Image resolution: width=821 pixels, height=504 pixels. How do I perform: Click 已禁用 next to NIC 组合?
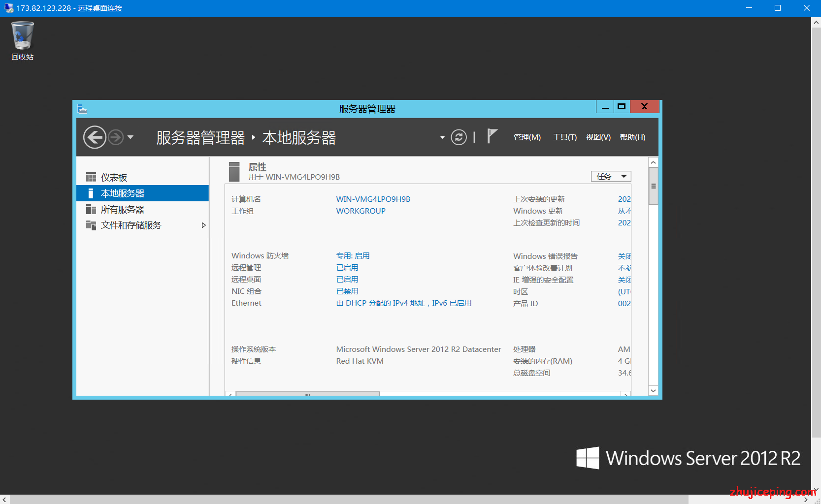[x=347, y=291]
